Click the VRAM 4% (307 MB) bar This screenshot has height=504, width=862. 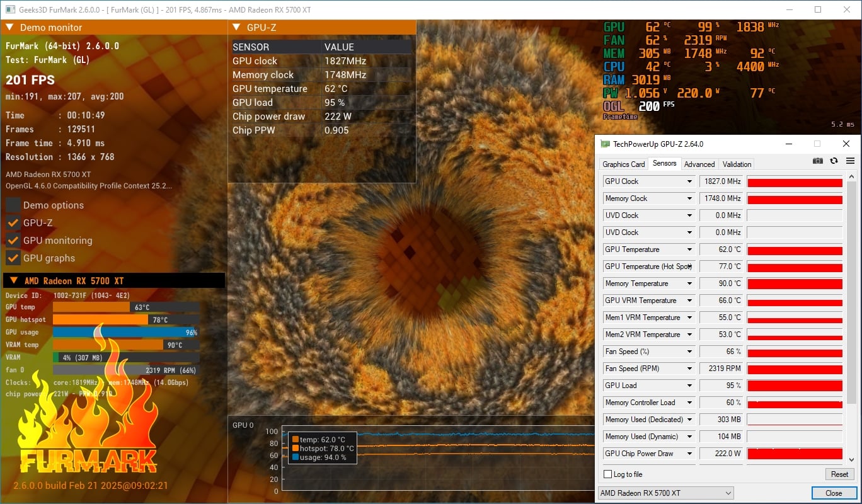point(126,357)
